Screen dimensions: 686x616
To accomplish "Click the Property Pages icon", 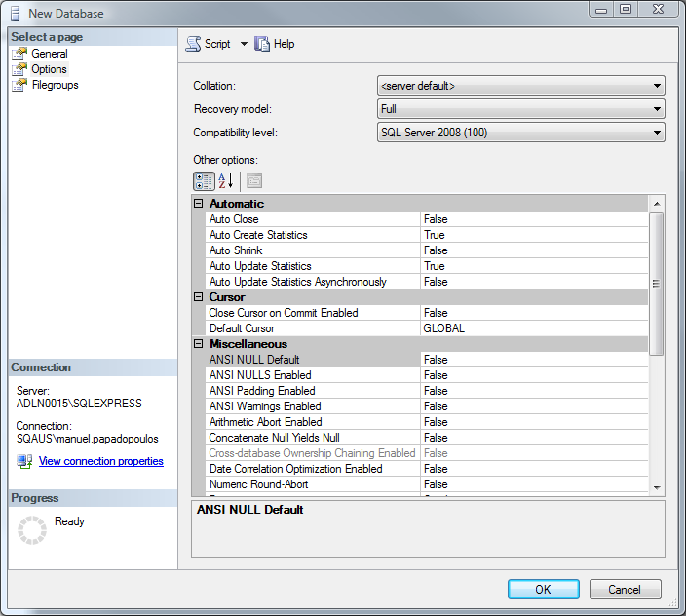I will pos(253,180).
